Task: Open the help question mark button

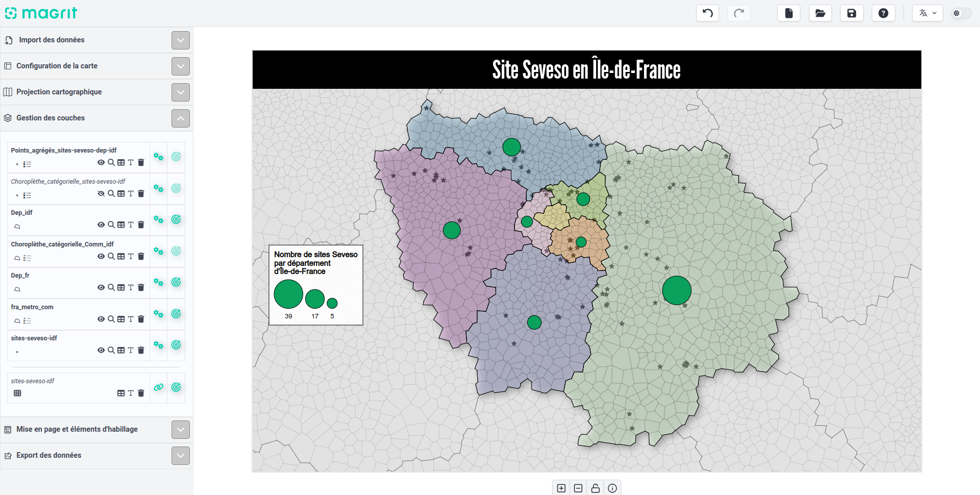Action: [x=883, y=13]
